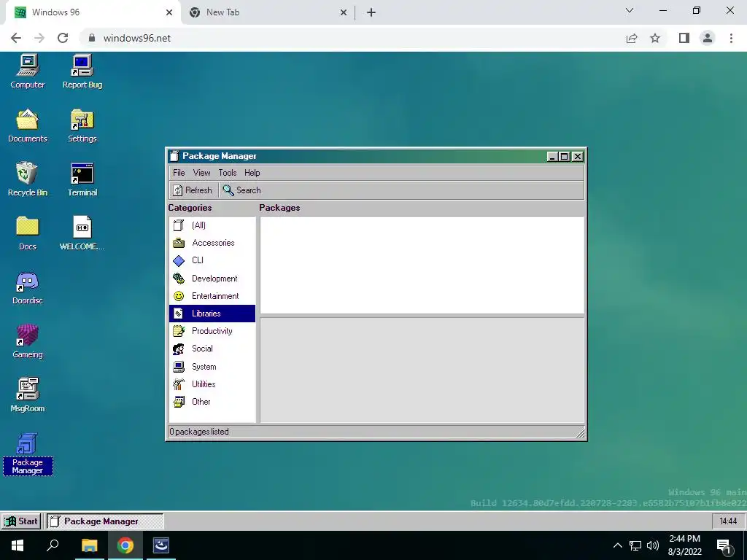Select the CLI category
This screenshot has width=747, height=560.
[212, 260]
